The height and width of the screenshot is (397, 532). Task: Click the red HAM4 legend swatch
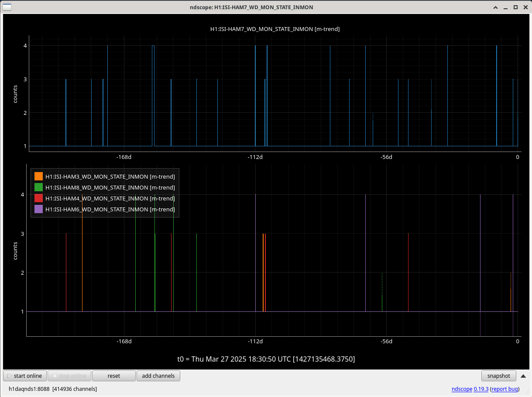pyautogui.click(x=38, y=198)
